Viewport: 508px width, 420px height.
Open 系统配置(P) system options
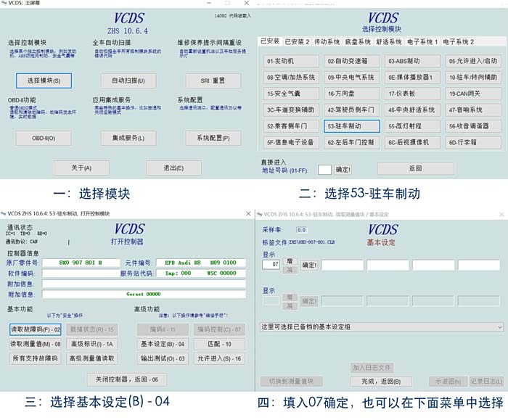[208, 137]
